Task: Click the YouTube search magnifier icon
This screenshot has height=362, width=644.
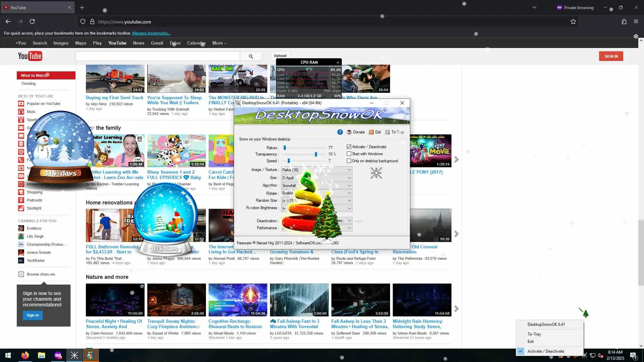Action: [x=251, y=56]
